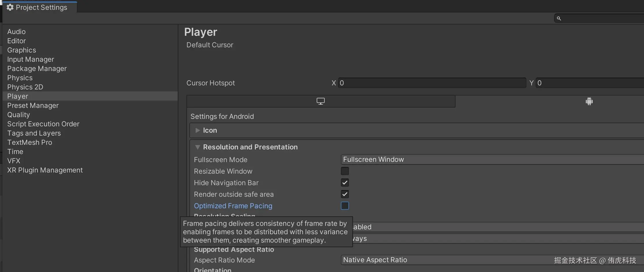Click the Cursor Hotspot X field

432,83
